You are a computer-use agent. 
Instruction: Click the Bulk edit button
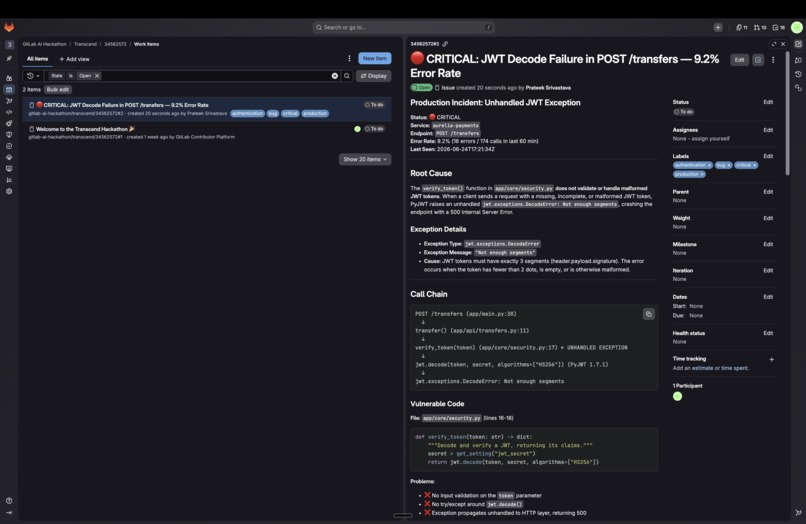tap(58, 89)
